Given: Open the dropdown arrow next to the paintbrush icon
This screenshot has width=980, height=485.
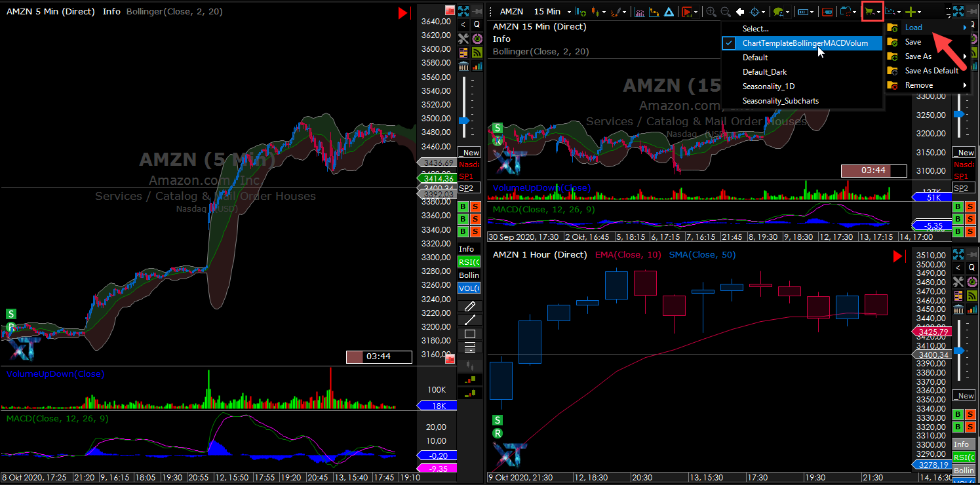Looking at the screenshot, I should tap(624, 12).
